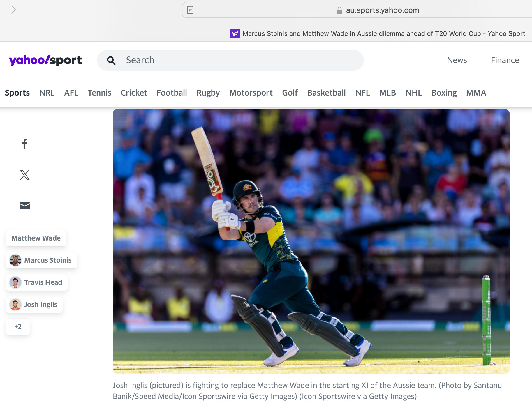Open the Tennis section

pos(99,93)
